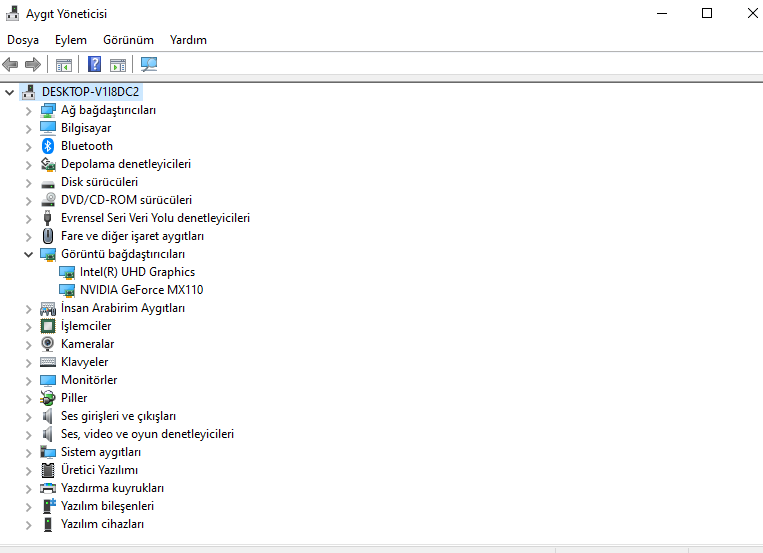Image resolution: width=763 pixels, height=553 pixels.
Task: Click the Forward arrow toolbar icon
Action: (x=33, y=64)
